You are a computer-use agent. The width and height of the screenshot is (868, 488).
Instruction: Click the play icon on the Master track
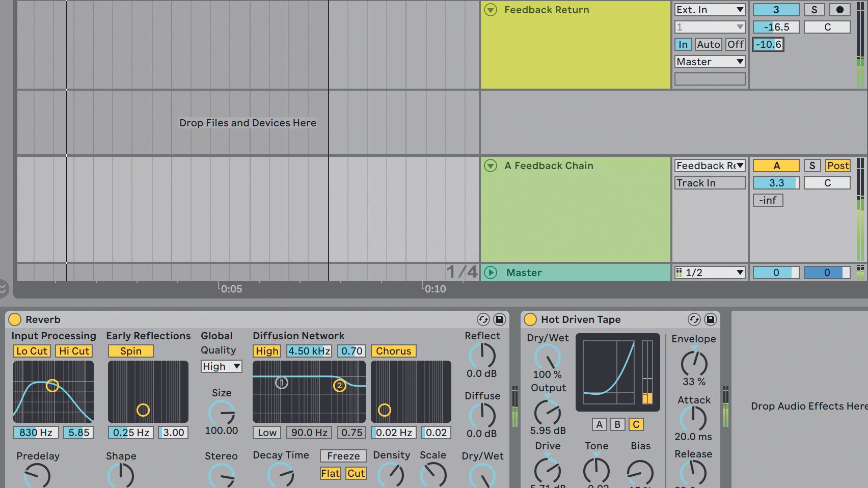point(491,272)
